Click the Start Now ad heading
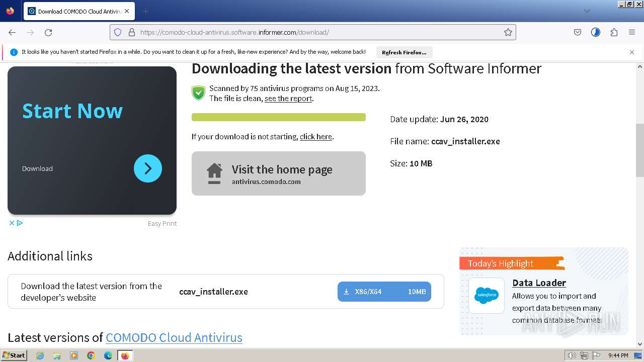The image size is (644, 362). coord(72,111)
